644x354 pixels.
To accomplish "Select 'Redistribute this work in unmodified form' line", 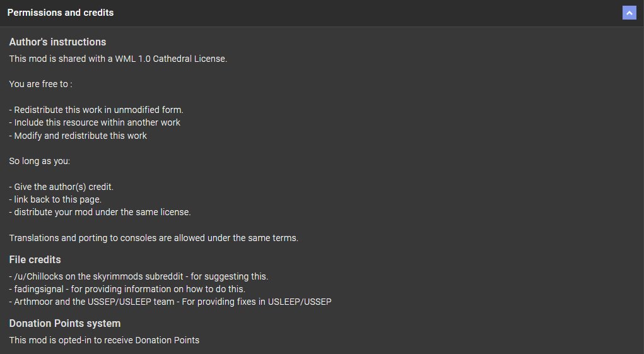I will tap(96, 110).
